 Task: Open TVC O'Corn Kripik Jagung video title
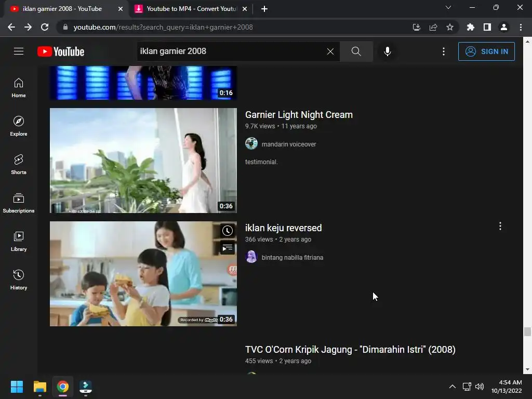click(x=350, y=350)
